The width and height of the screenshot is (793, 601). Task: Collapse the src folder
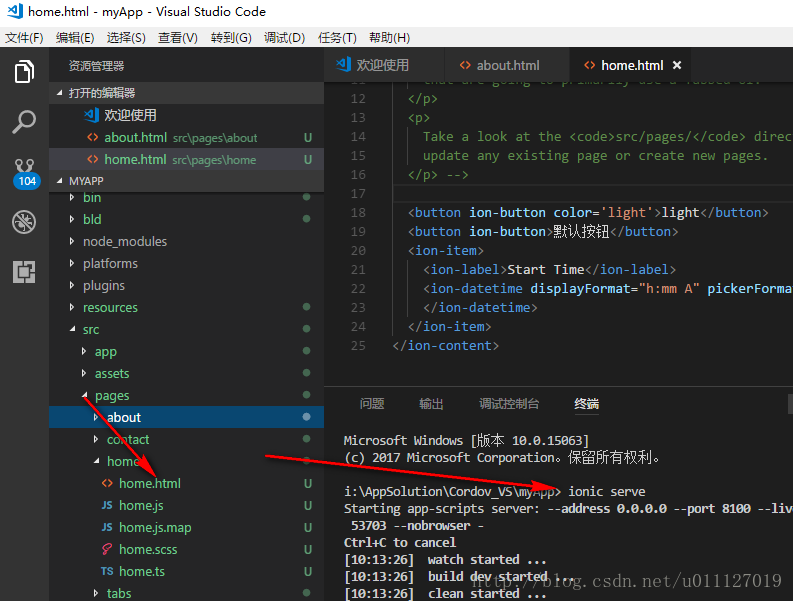[x=186, y=329]
